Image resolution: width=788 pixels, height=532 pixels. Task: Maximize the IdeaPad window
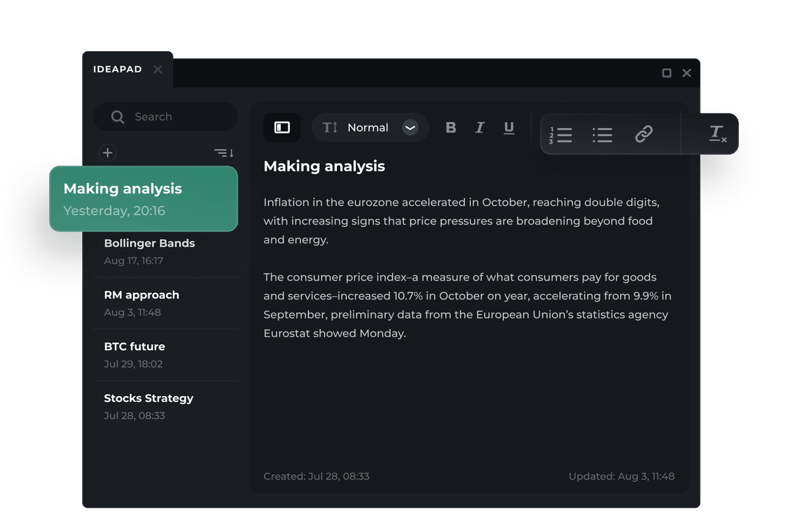[667, 73]
